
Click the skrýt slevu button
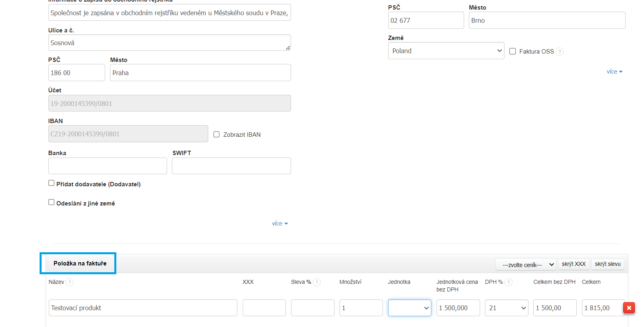click(x=608, y=264)
